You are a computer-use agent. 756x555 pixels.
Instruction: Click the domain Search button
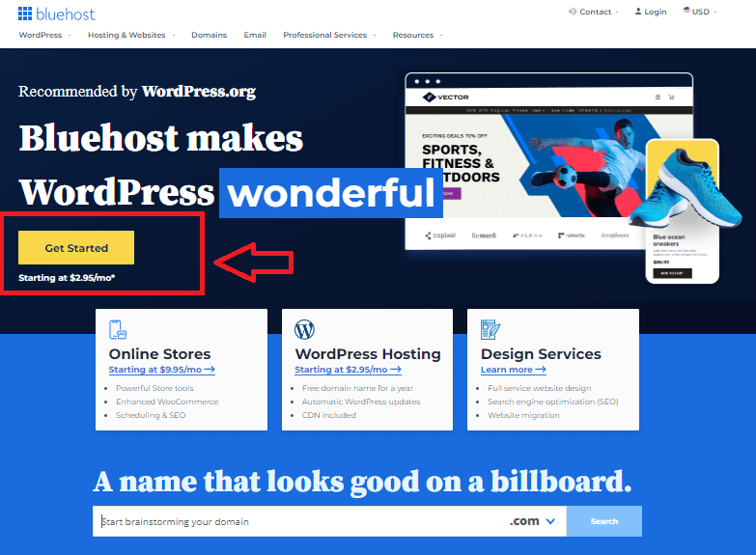(x=604, y=521)
